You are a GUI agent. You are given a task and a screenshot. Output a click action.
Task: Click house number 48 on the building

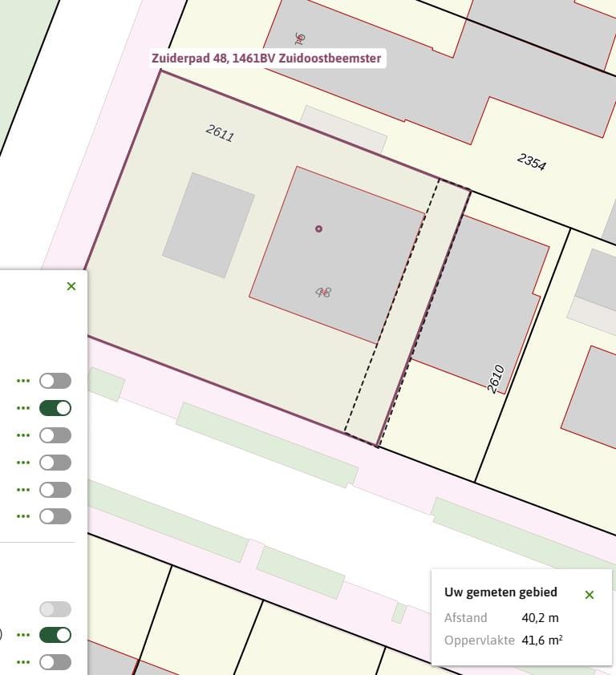coord(323,293)
